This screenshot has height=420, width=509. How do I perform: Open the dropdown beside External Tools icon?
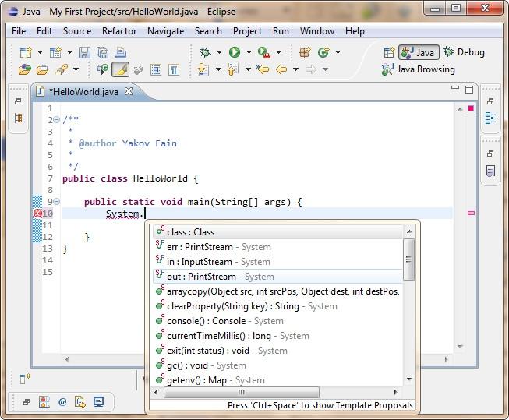278,52
